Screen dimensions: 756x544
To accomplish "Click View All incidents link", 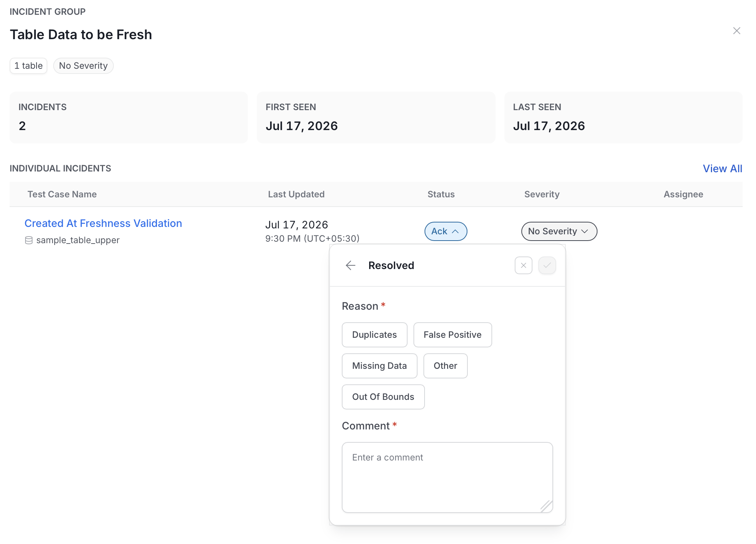I will pyautogui.click(x=722, y=169).
